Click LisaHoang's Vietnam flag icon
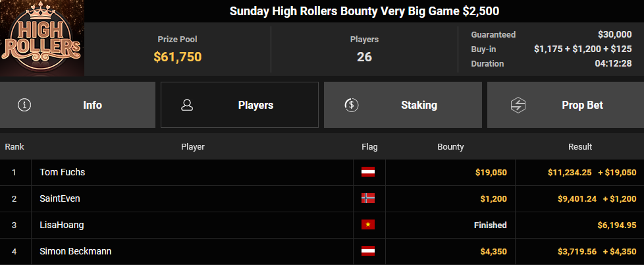The image size is (644, 265). click(x=368, y=225)
